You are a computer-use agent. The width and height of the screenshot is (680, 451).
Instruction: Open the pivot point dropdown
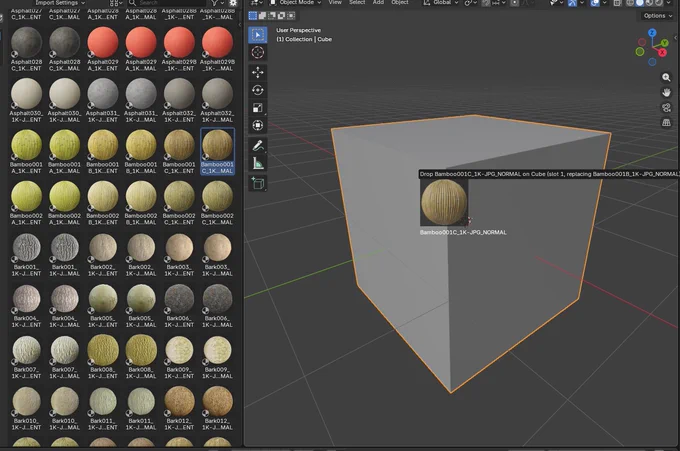click(x=471, y=3)
